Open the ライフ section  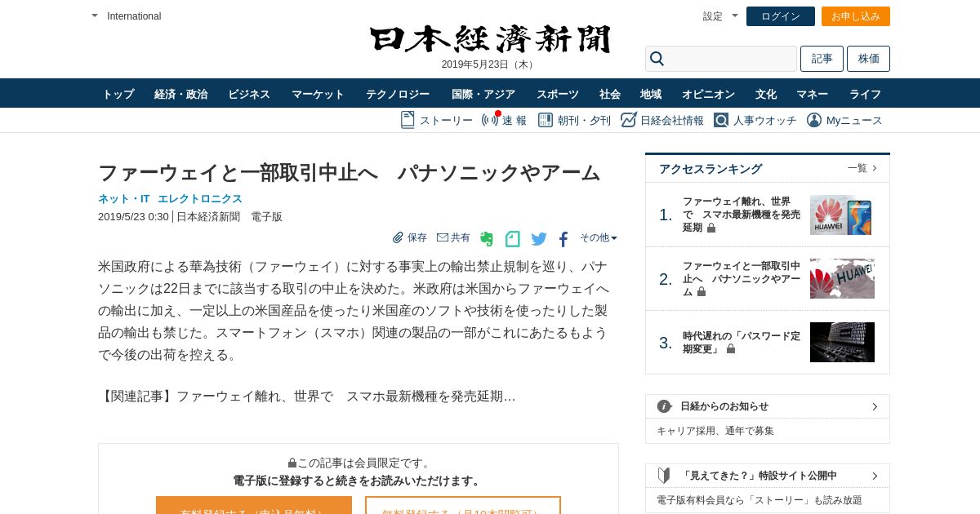click(x=865, y=94)
